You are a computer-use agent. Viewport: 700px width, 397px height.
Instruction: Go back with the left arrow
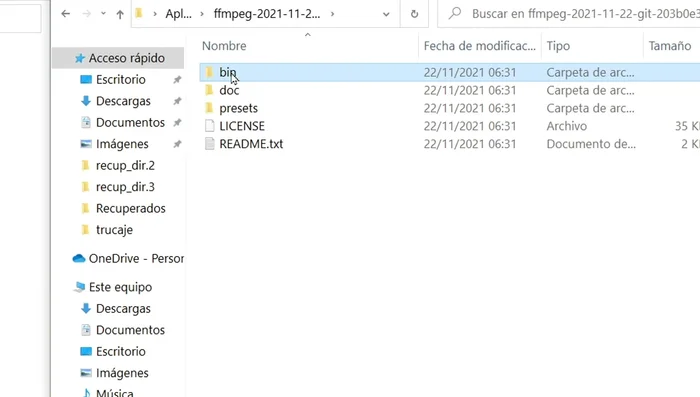pyautogui.click(x=66, y=14)
